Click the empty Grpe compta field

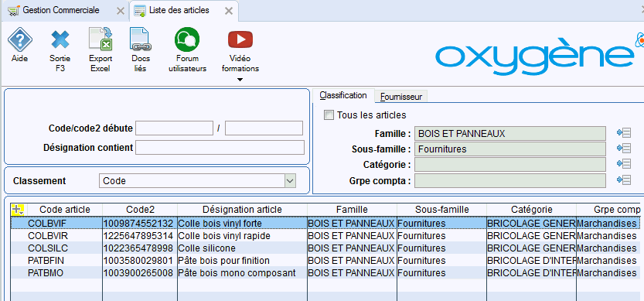pos(510,180)
